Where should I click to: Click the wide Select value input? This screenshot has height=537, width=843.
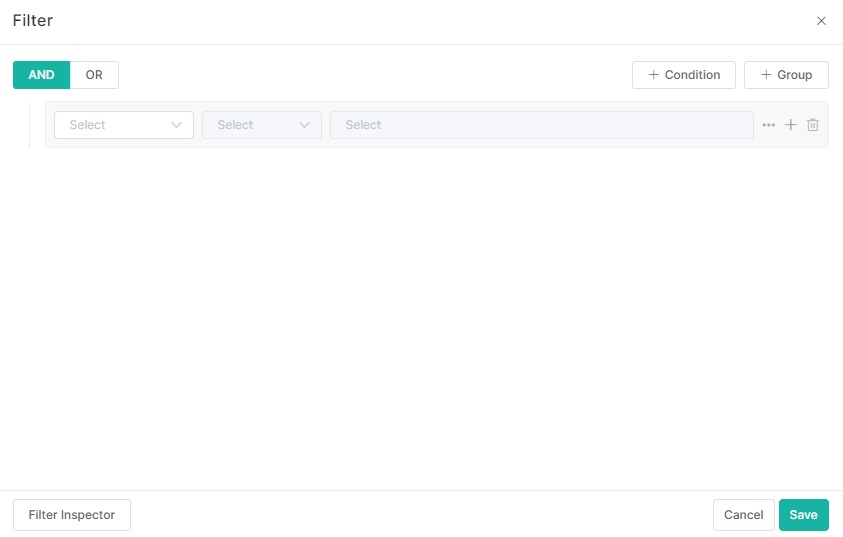pos(541,125)
